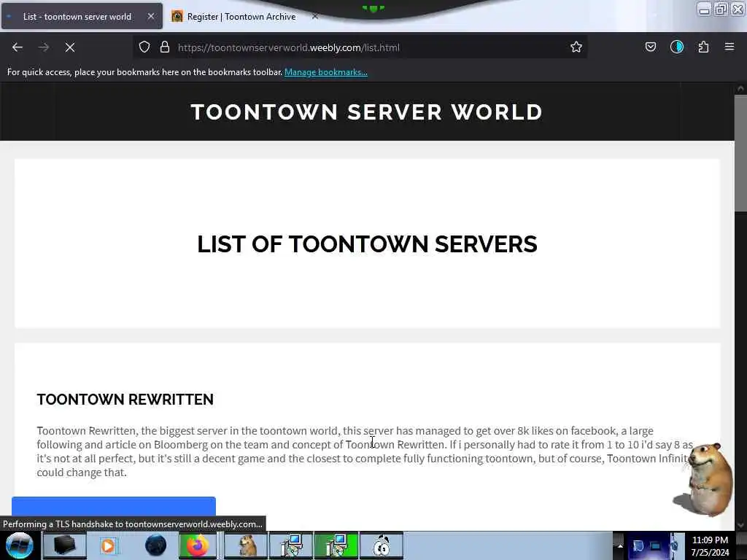
Task: Click the scrollbar up arrow
Action: click(x=740, y=88)
